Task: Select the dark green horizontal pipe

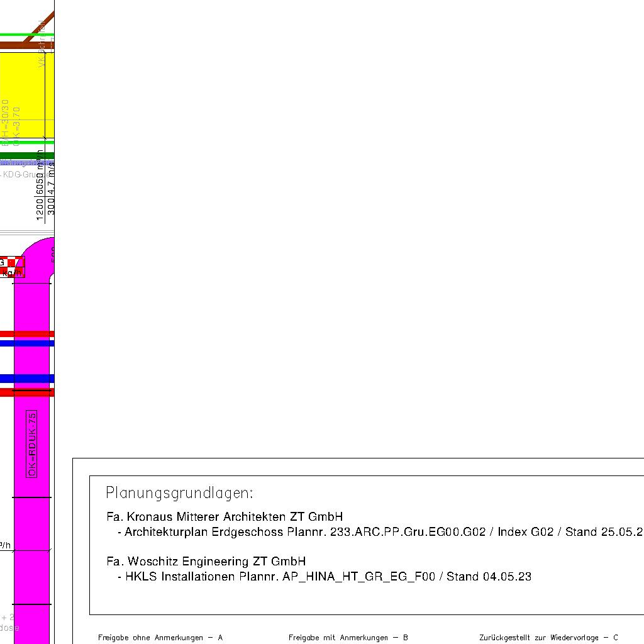Action: (26, 155)
